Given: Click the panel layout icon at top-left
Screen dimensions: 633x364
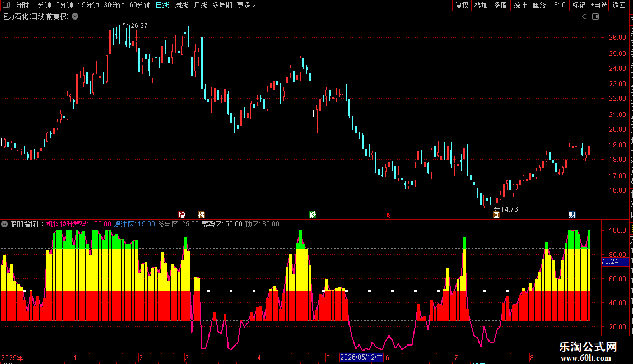Looking at the screenshot, I should (6, 5).
